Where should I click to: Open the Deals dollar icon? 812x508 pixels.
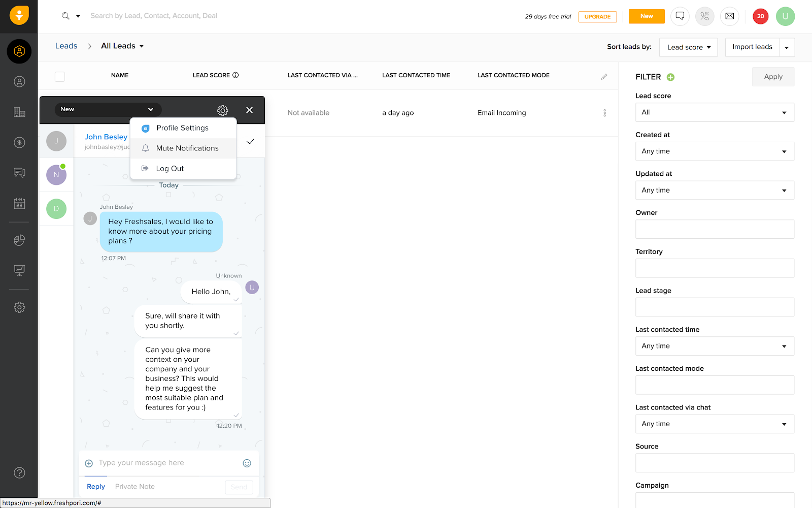[19, 143]
